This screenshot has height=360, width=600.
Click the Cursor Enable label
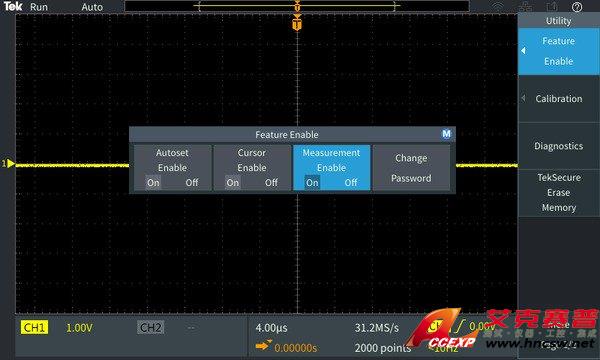(x=252, y=160)
